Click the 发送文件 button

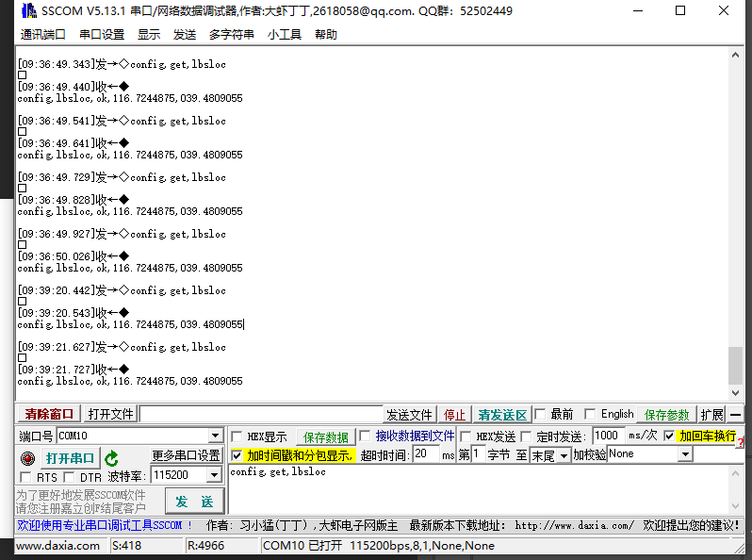tap(409, 414)
